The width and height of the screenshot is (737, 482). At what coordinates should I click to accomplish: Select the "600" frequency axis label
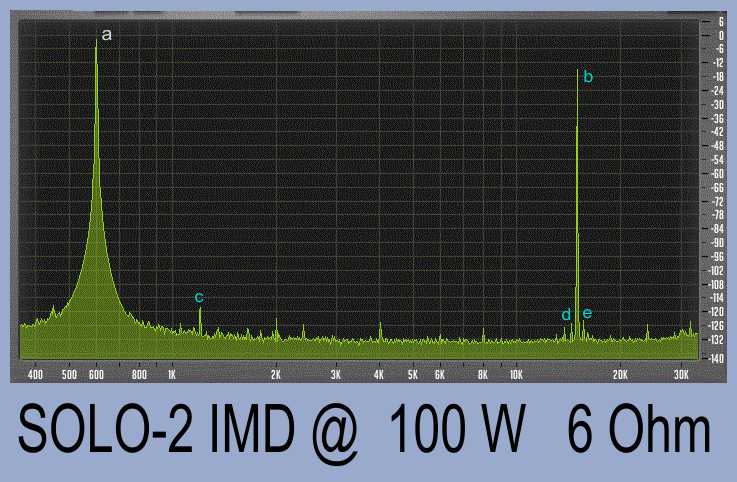96,375
